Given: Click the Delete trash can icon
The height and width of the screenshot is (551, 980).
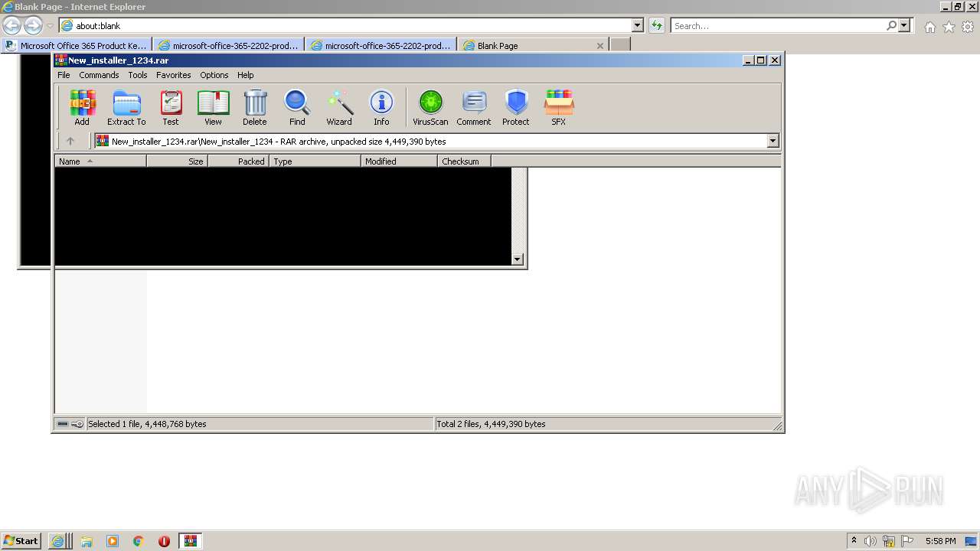Looking at the screenshot, I should tap(255, 107).
